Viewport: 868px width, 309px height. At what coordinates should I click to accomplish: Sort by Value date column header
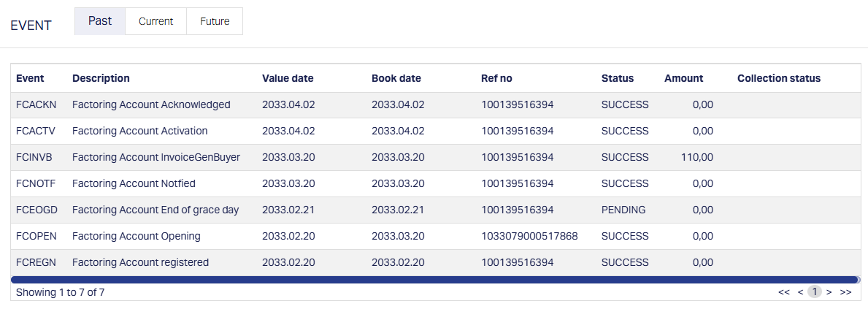click(x=288, y=78)
